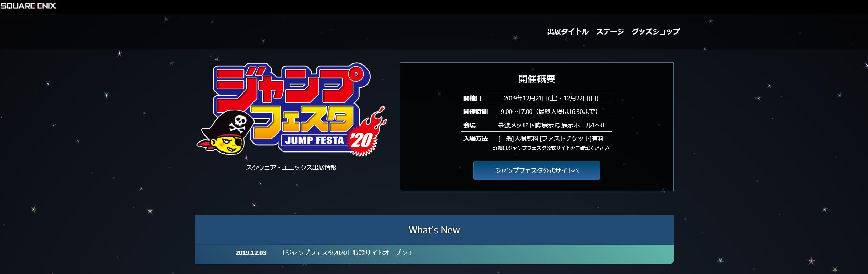Image resolution: width=868 pixels, height=274 pixels.
Task: Click the 詳細はジャンプフェスタ公式サイト note
Action: (x=551, y=148)
